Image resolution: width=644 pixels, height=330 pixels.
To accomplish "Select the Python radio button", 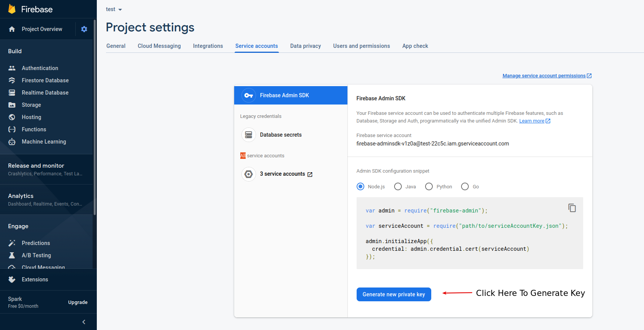I will pyautogui.click(x=429, y=186).
